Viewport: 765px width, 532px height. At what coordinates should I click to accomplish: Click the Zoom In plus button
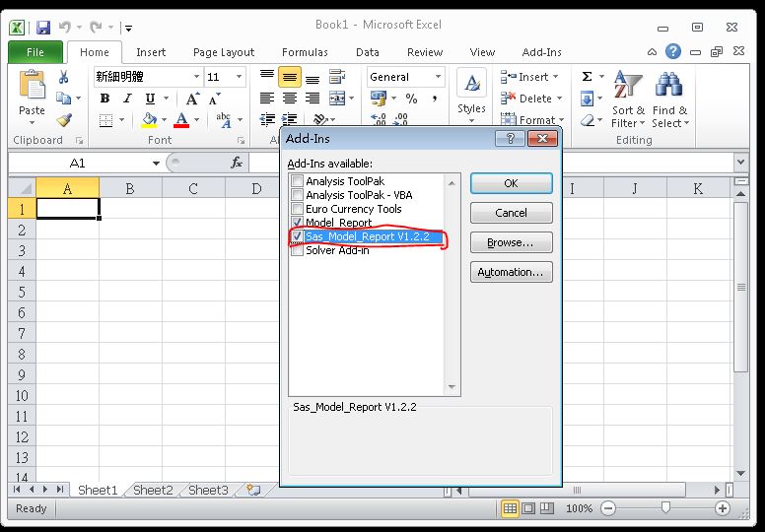pyautogui.click(x=722, y=508)
